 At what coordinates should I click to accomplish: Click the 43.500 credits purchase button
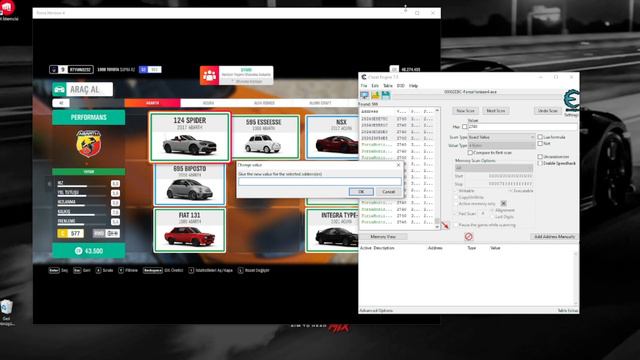[89, 251]
